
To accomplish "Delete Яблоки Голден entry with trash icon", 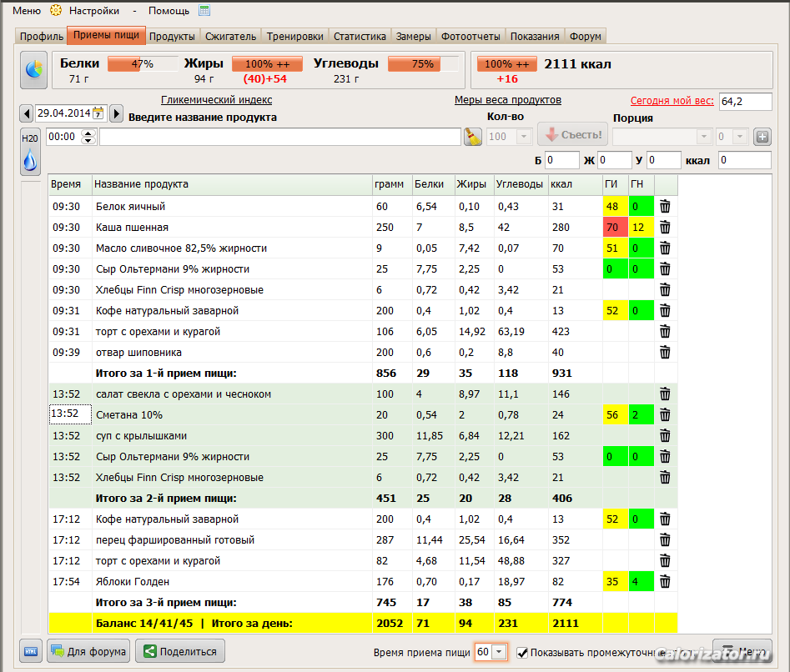I will (665, 582).
